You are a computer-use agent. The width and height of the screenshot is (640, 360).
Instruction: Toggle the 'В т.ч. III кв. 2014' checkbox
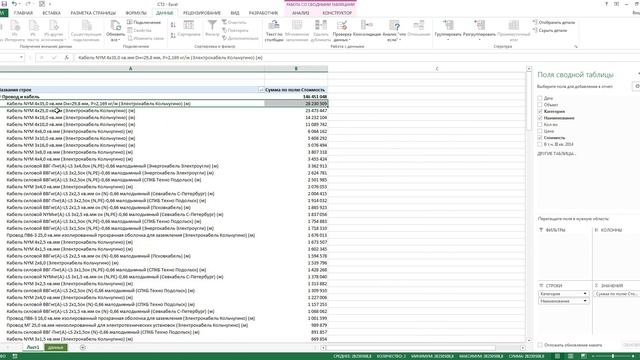tap(540, 144)
